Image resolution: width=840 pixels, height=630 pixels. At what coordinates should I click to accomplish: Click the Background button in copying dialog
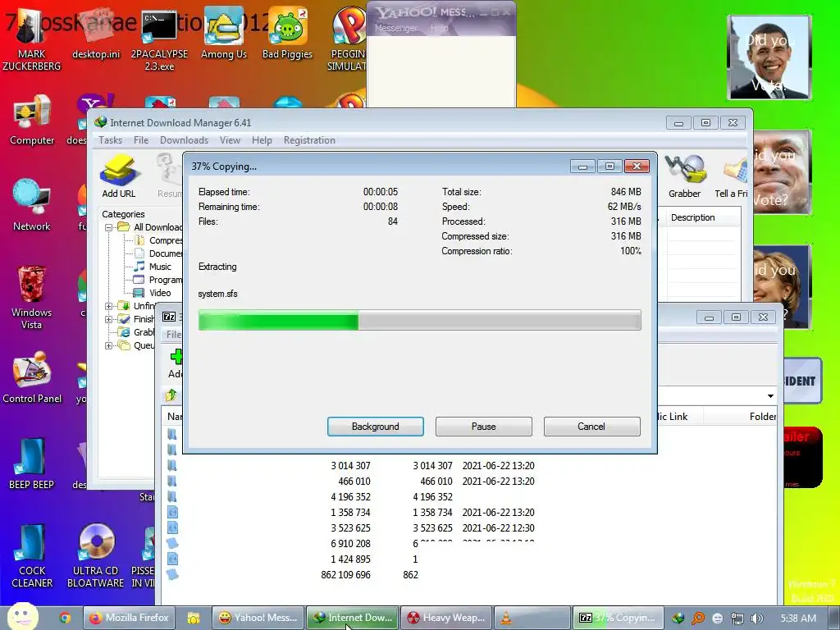[x=376, y=427]
